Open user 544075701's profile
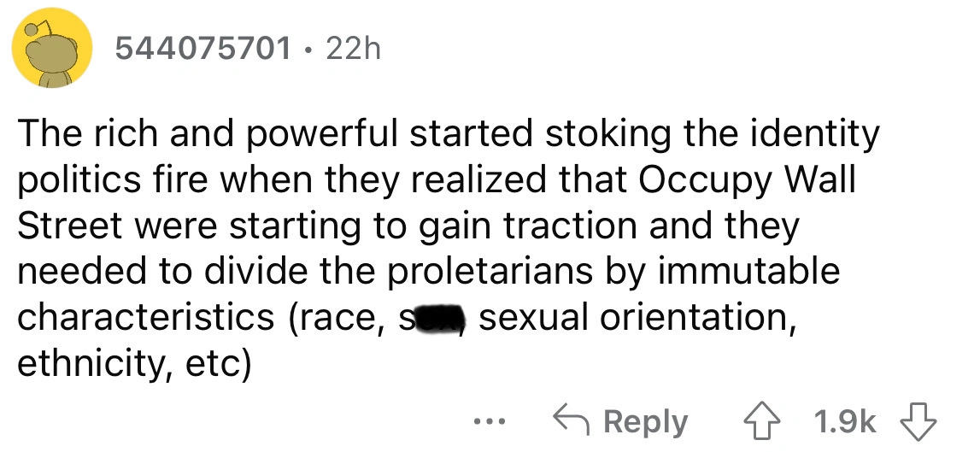 pyautogui.click(x=202, y=50)
